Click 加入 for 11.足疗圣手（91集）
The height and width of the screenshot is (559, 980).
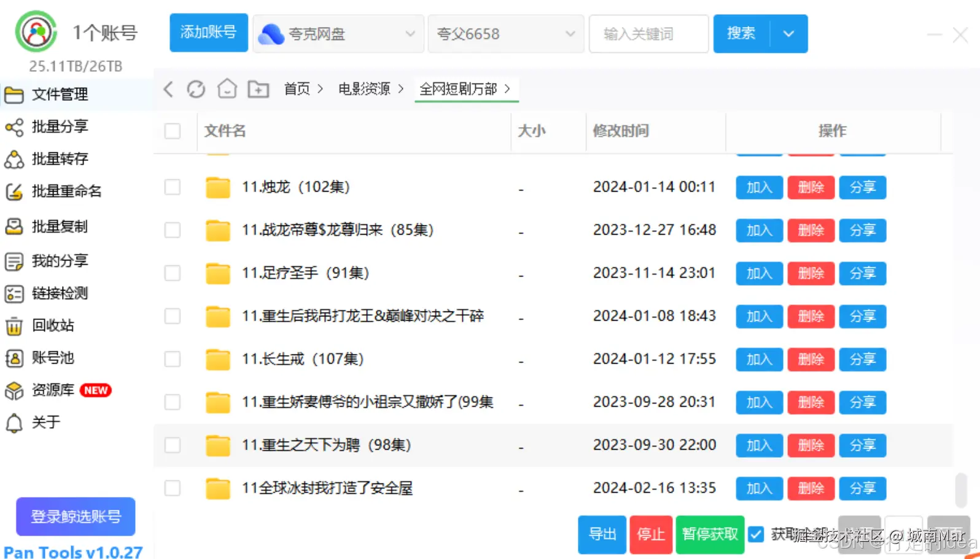760,273
